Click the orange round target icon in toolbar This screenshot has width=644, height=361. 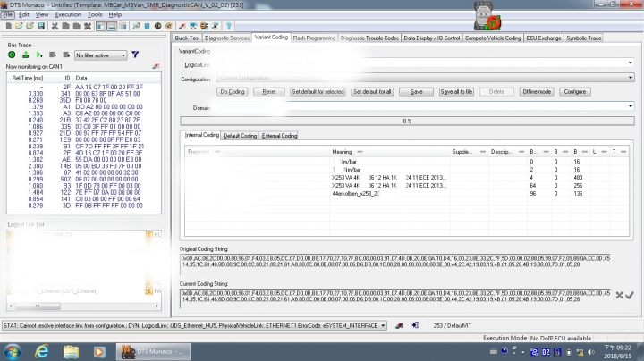[x=168, y=26]
